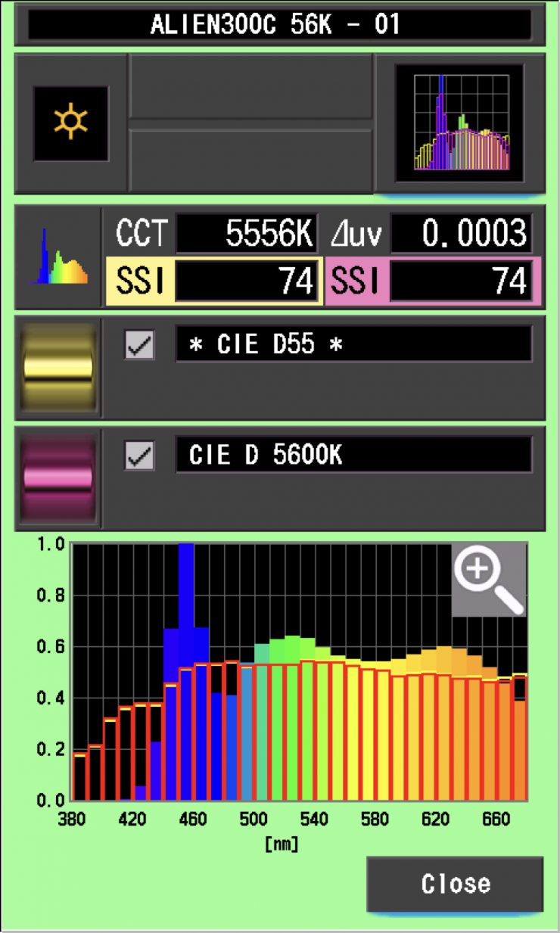Image resolution: width=560 pixels, height=933 pixels.
Task: Click the ALIEN300C 56K - 01 title field
Action: [279, 25]
